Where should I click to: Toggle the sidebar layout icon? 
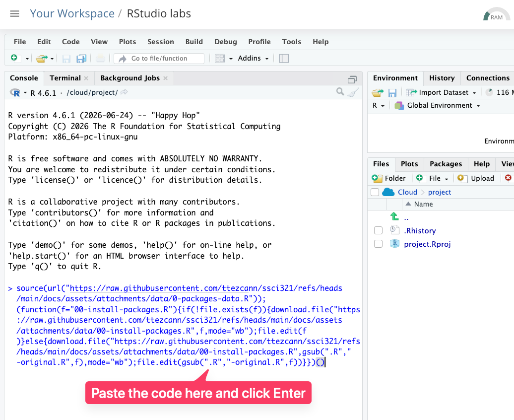click(284, 59)
